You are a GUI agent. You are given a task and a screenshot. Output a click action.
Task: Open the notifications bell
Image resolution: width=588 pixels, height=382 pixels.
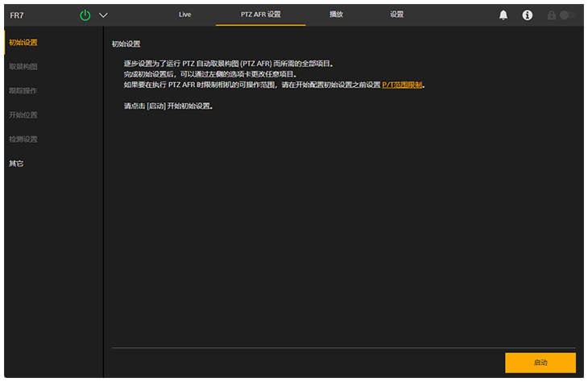[503, 15]
